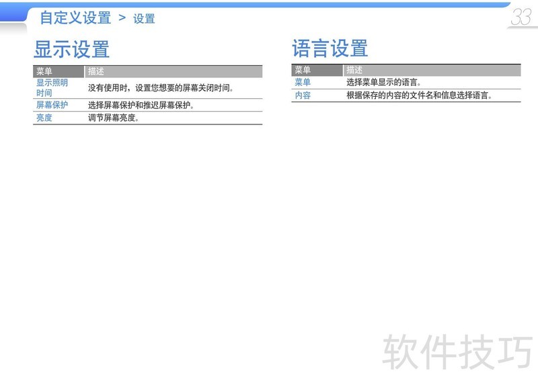Select the 显示设置 section heading
Viewport: 538px width, 392px height.
point(71,49)
